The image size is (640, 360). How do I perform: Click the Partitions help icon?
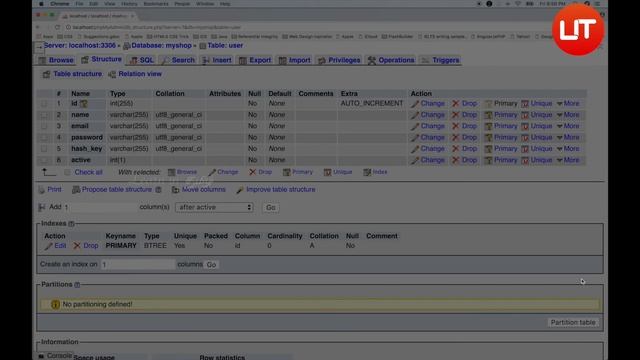pos(77,284)
